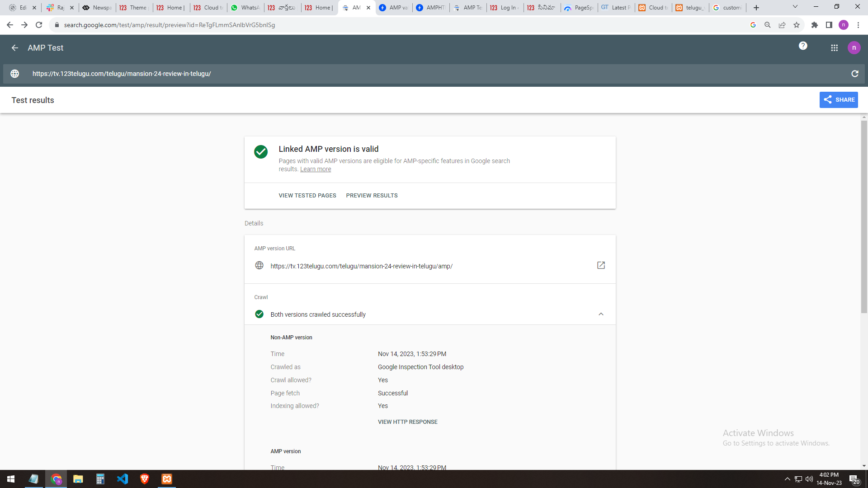The image size is (868, 488).
Task: Click the page vertical scrollbar
Action: pyautogui.click(x=864, y=217)
